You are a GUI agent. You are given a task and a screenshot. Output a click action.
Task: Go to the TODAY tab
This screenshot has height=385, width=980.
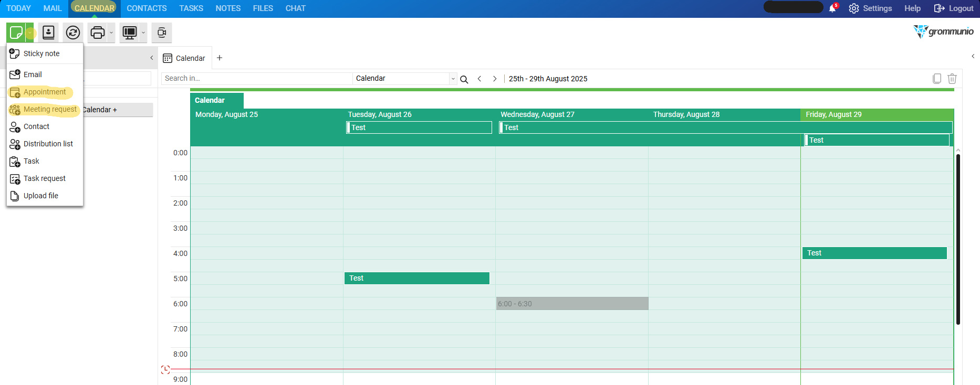pyautogui.click(x=18, y=8)
